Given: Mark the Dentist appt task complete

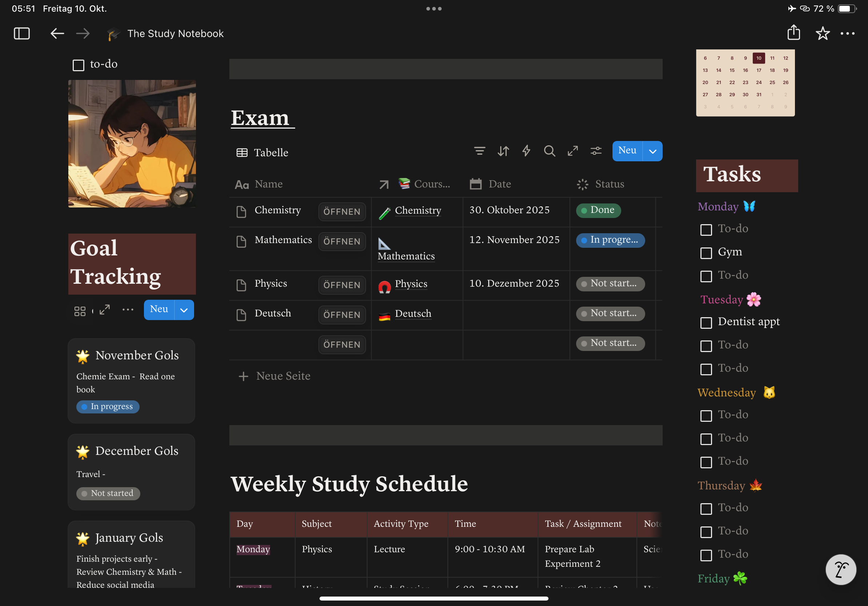Looking at the screenshot, I should (706, 323).
